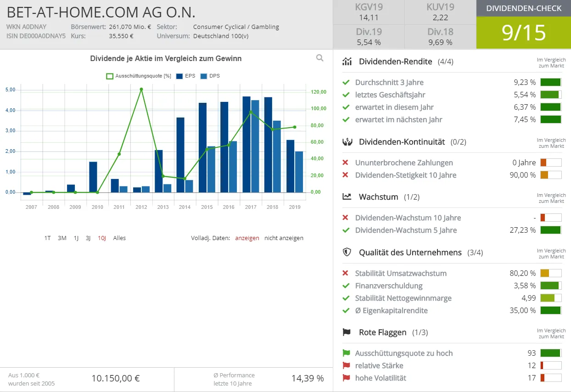Select 3M time range
571x392 pixels.
point(62,238)
